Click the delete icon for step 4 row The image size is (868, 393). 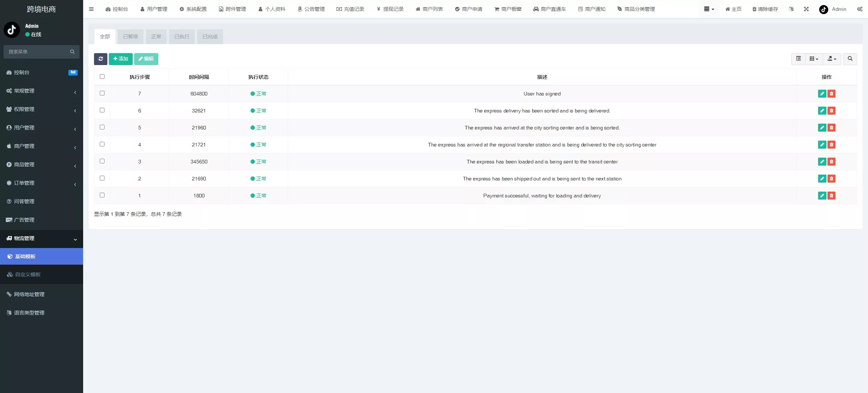831,145
